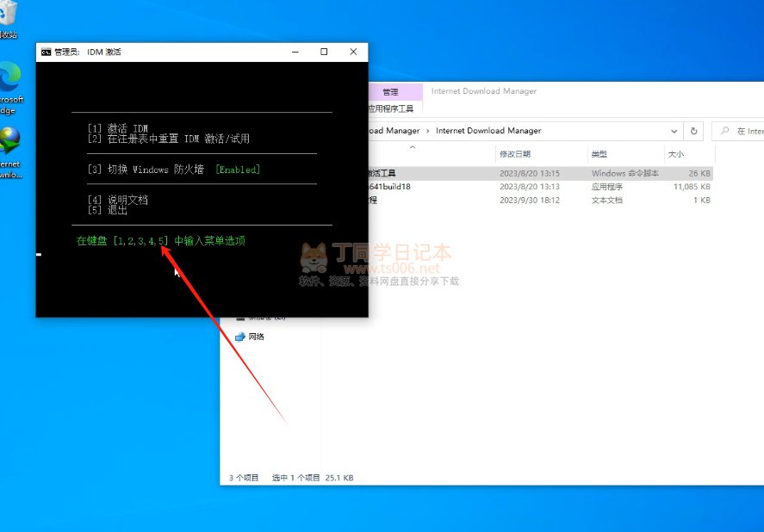Click the refresh button beside the Explorer address bar
Screen dimensions: 764x532
coord(694,131)
